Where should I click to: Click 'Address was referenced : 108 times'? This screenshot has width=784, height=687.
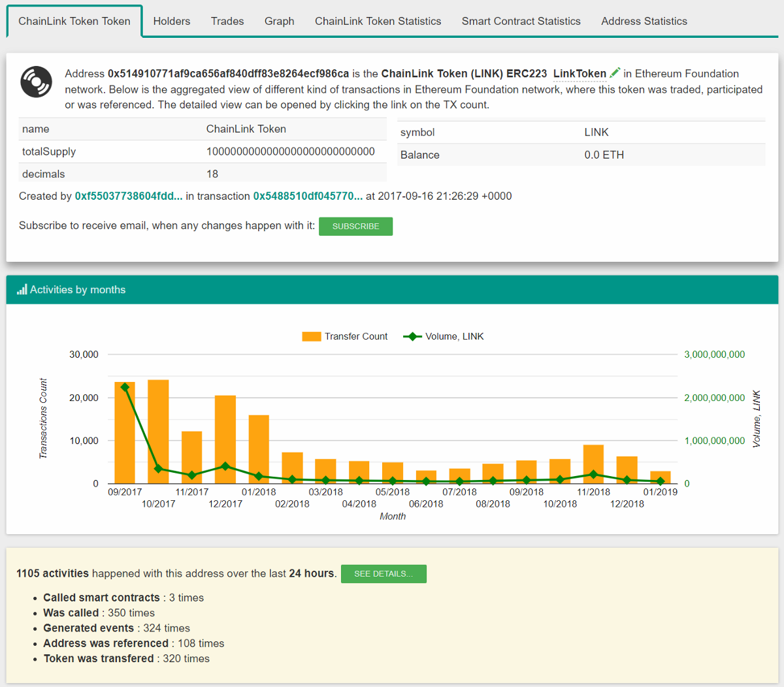(x=134, y=643)
